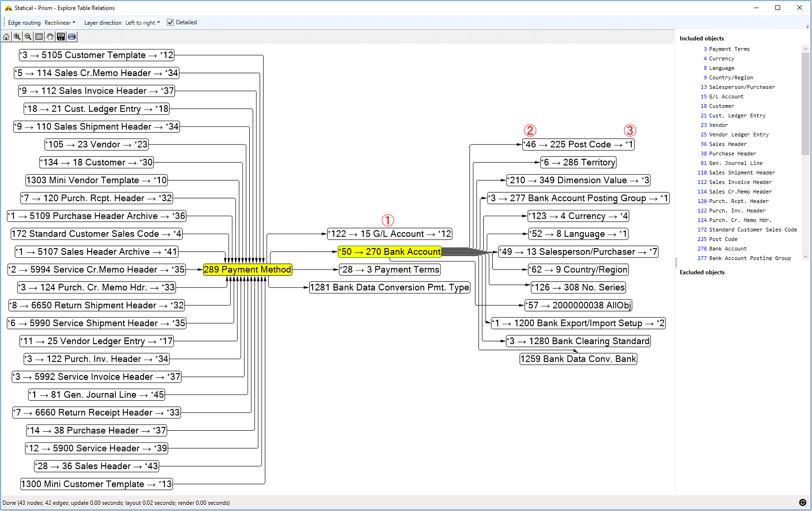Click the 1200 Bank Export/Import Setup node

tap(578, 323)
